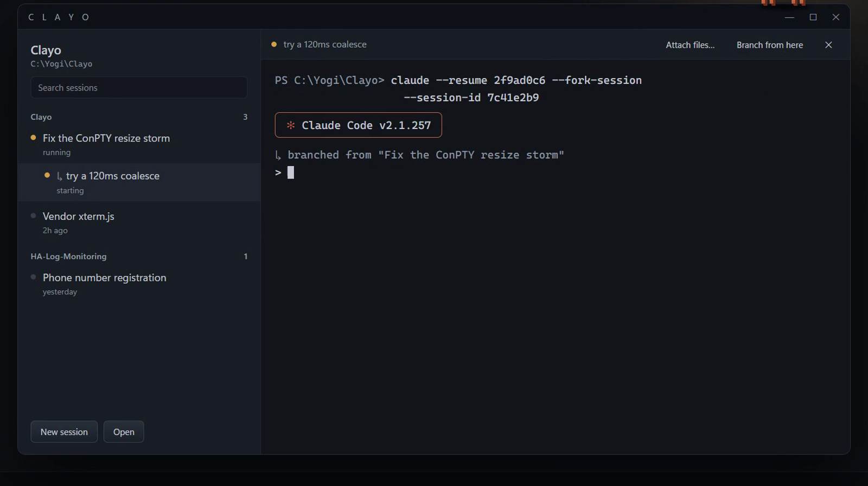Viewport: 868px width, 486px height.
Task: Click the branch arrow icon in sidebar sub-session
Action: (59, 176)
